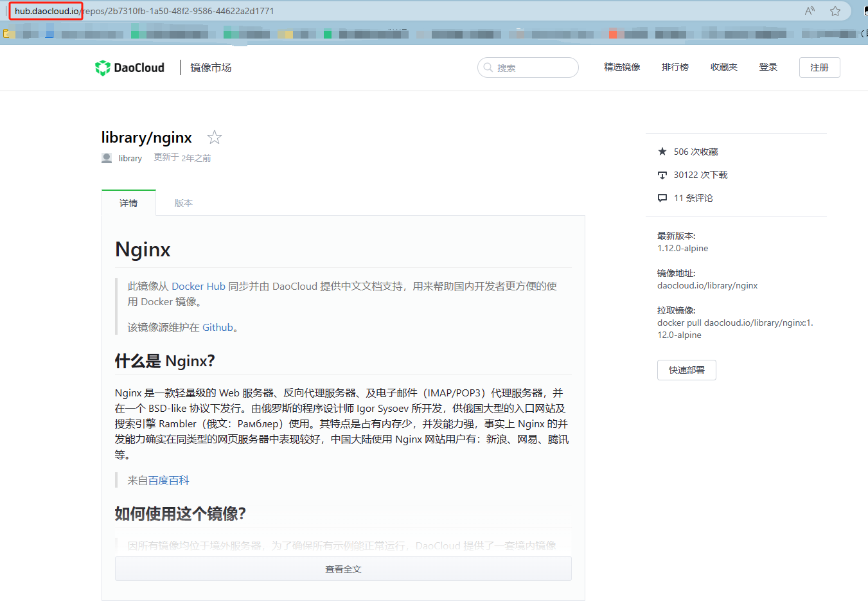Open 排行榜 in top navigation
Viewport: 868px width, 611px height.
pyautogui.click(x=675, y=67)
